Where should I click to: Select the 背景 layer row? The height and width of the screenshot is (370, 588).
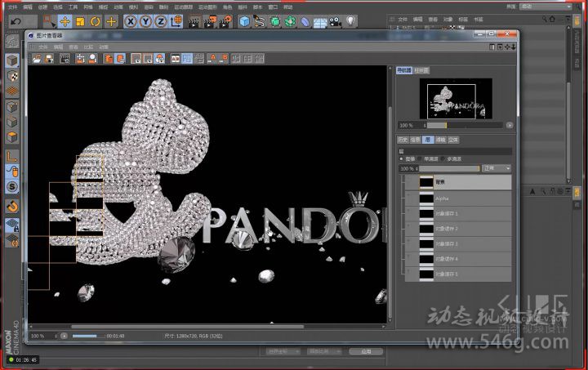pyautogui.click(x=458, y=182)
